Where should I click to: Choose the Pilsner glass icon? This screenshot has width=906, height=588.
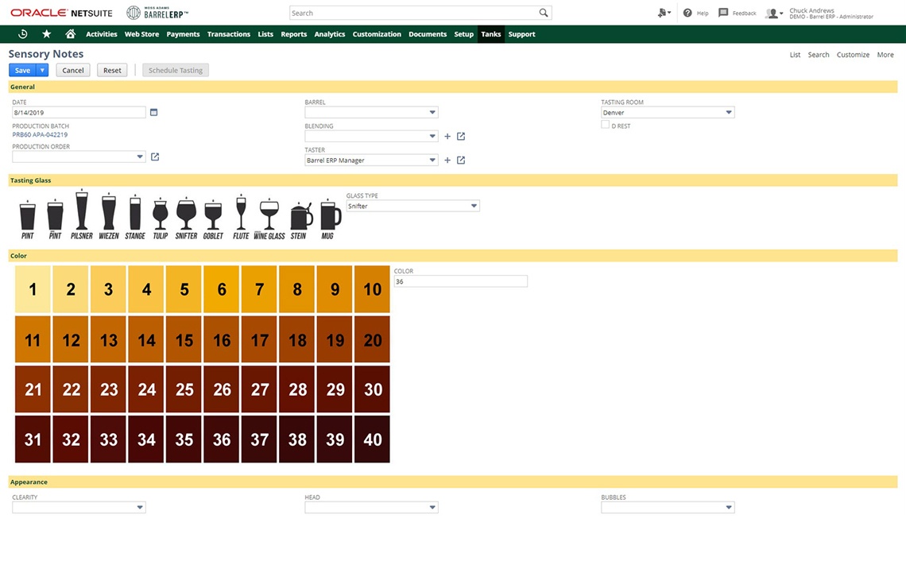click(x=82, y=213)
